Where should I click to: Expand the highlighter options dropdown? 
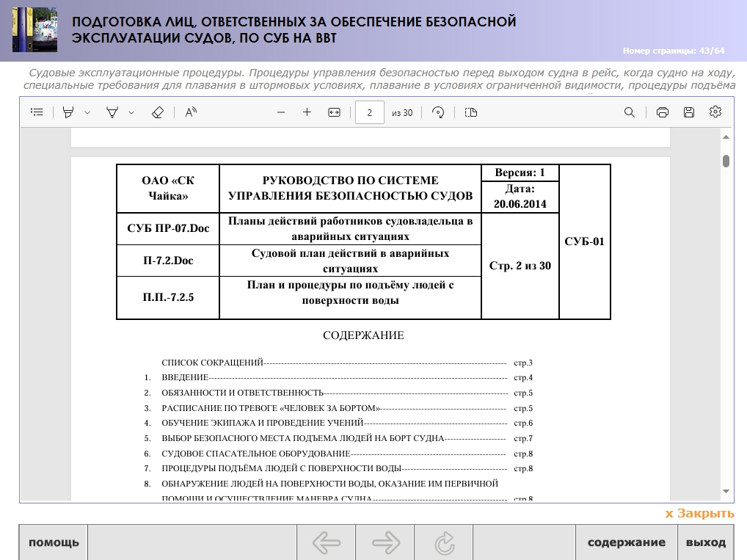[x=87, y=112]
